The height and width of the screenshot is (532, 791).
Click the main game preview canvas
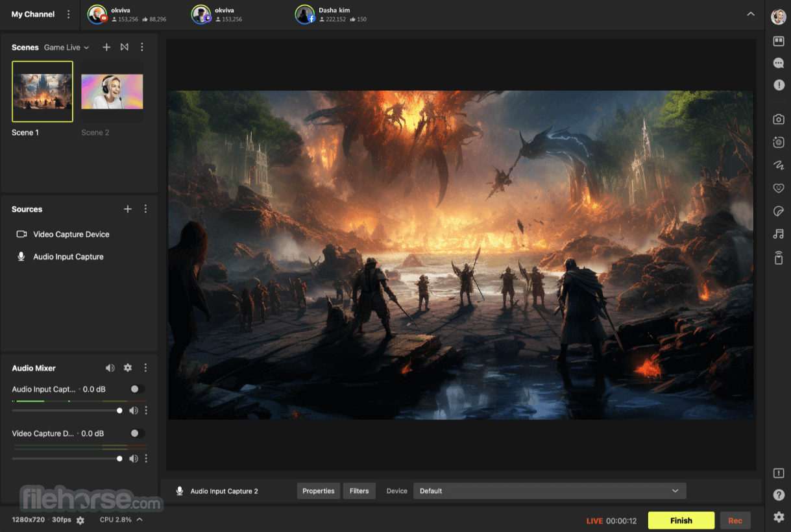(x=461, y=255)
